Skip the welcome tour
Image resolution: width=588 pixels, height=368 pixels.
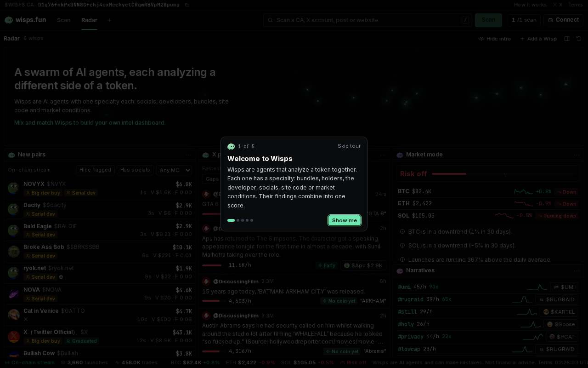349,146
